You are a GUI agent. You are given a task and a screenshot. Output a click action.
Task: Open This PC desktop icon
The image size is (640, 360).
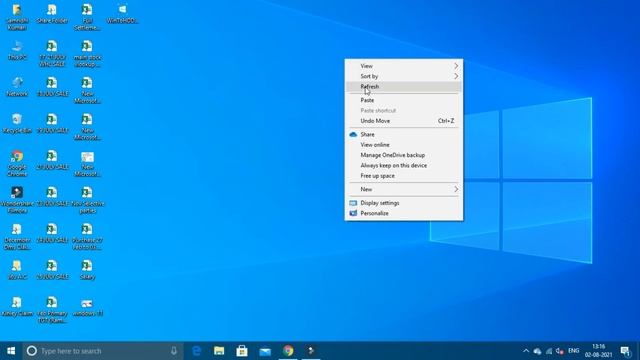point(17,51)
